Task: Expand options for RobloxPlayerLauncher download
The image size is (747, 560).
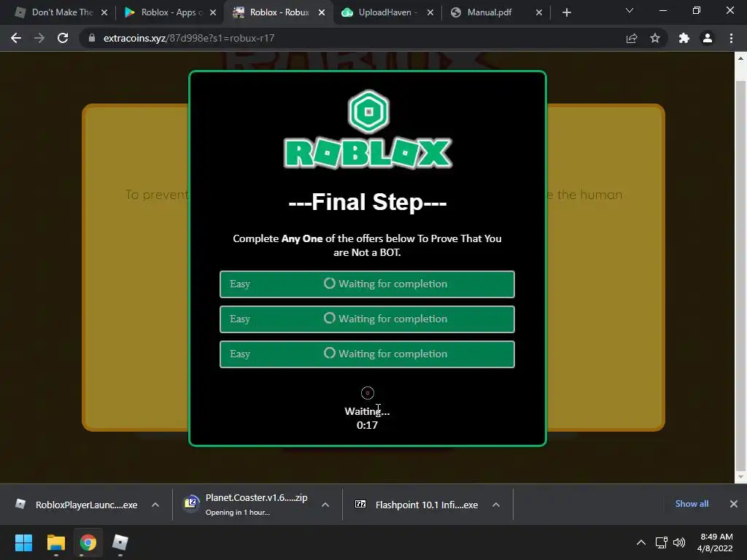Action: pos(155,505)
